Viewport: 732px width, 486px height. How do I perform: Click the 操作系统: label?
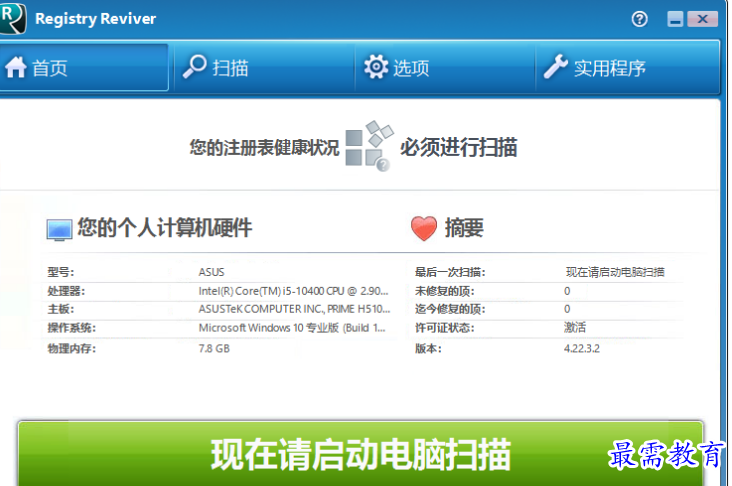71,328
